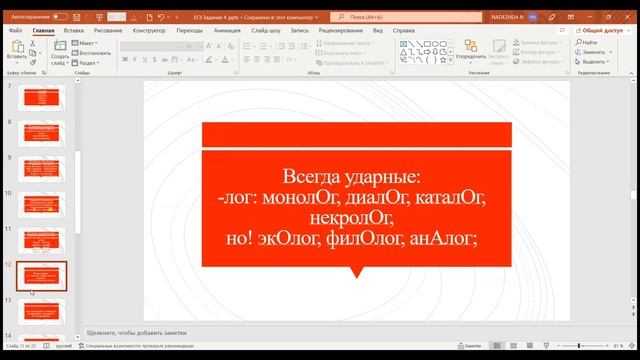This screenshot has width=640, height=360.
Task: Select slide 7 thumbnail
Action: 41,98
